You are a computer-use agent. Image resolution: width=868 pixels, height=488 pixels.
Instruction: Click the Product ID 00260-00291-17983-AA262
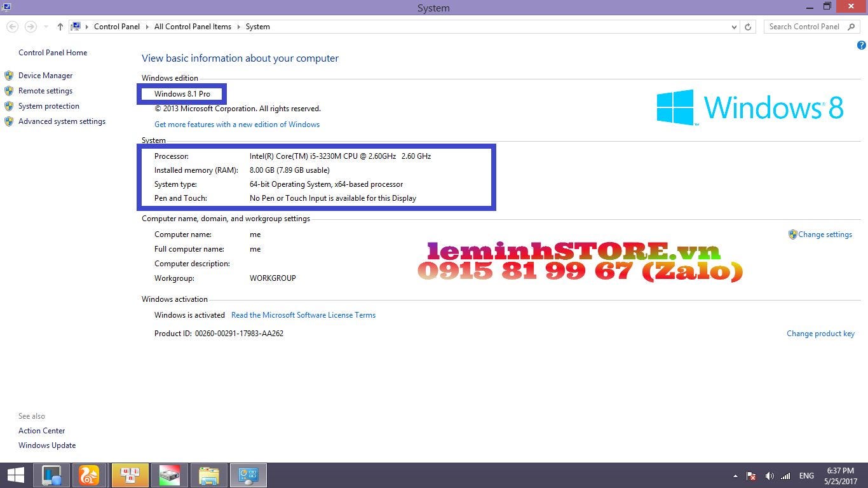point(239,334)
